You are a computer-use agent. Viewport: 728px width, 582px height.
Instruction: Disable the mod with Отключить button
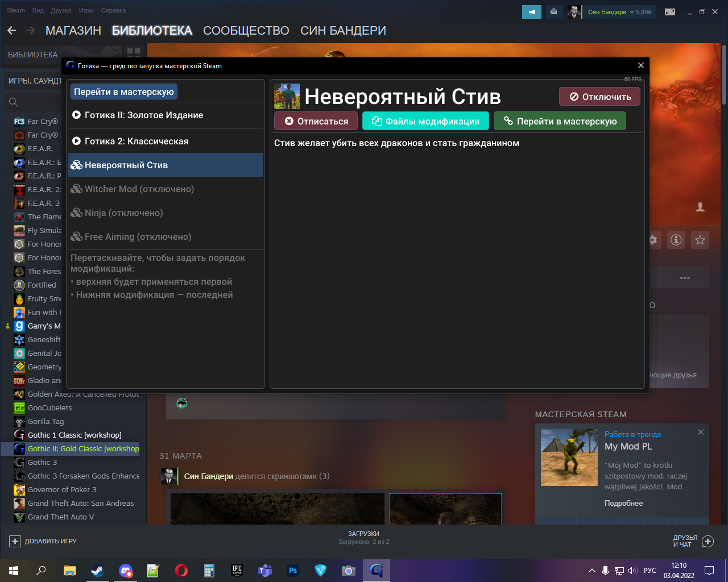tap(599, 97)
